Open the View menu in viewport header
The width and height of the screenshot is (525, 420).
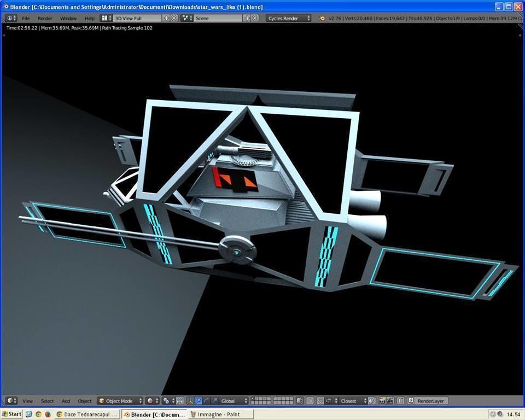pos(27,401)
